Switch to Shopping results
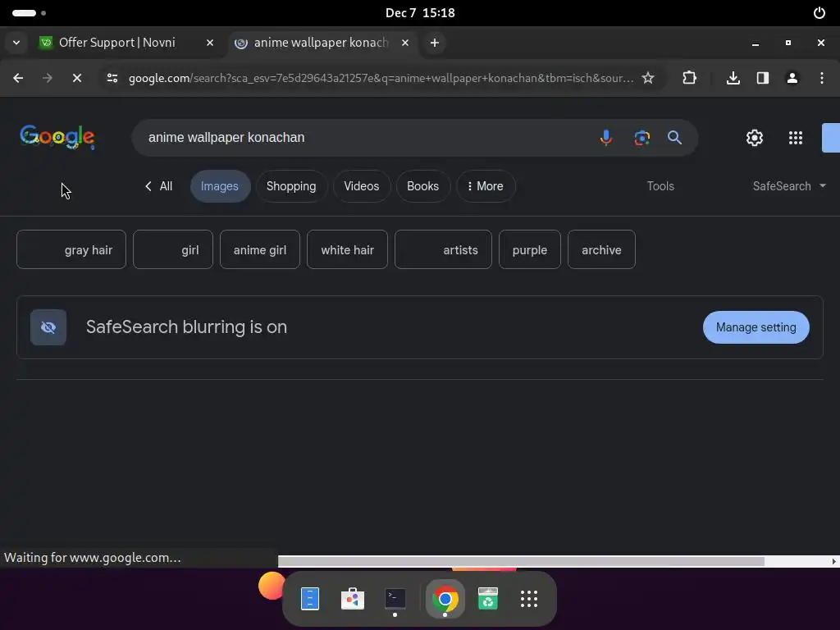 [x=291, y=186]
